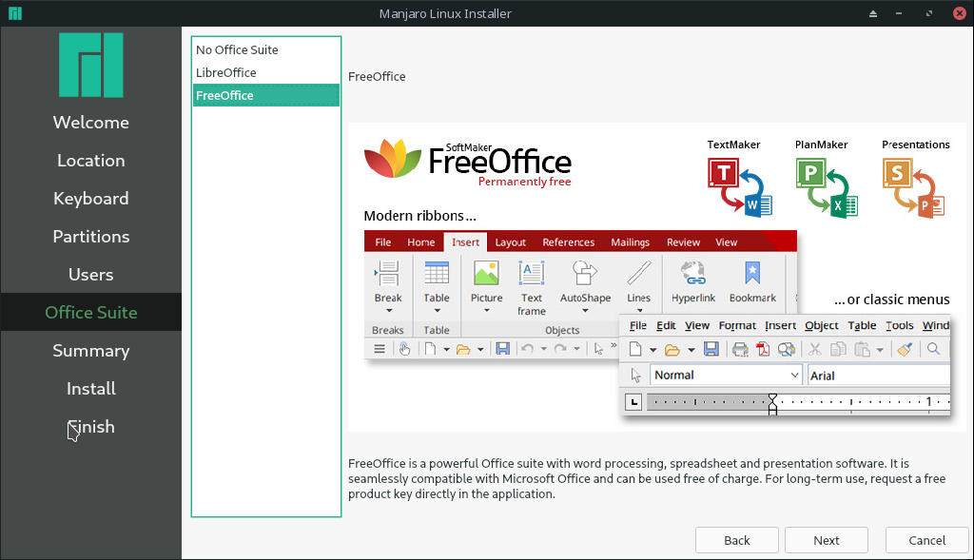Viewport: 974px width, 560px height.
Task: Click the Table grid icon in the ribbon
Action: (437, 273)
